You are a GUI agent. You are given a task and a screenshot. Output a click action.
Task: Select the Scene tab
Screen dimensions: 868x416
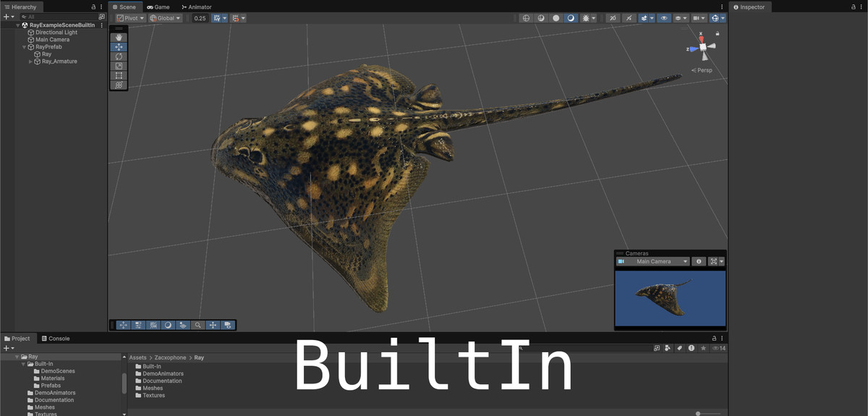point(124,7)
